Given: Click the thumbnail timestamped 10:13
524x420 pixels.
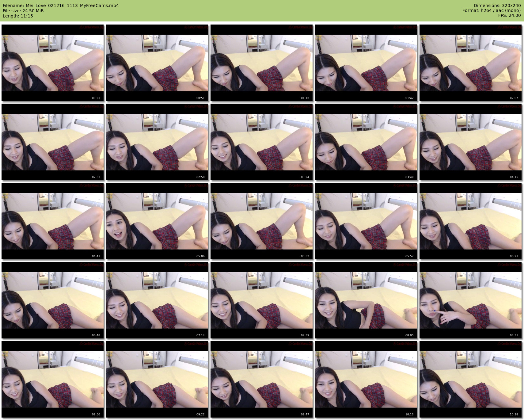Looking at the screenshot, I should pyautogui.click(x=366, y=379).
